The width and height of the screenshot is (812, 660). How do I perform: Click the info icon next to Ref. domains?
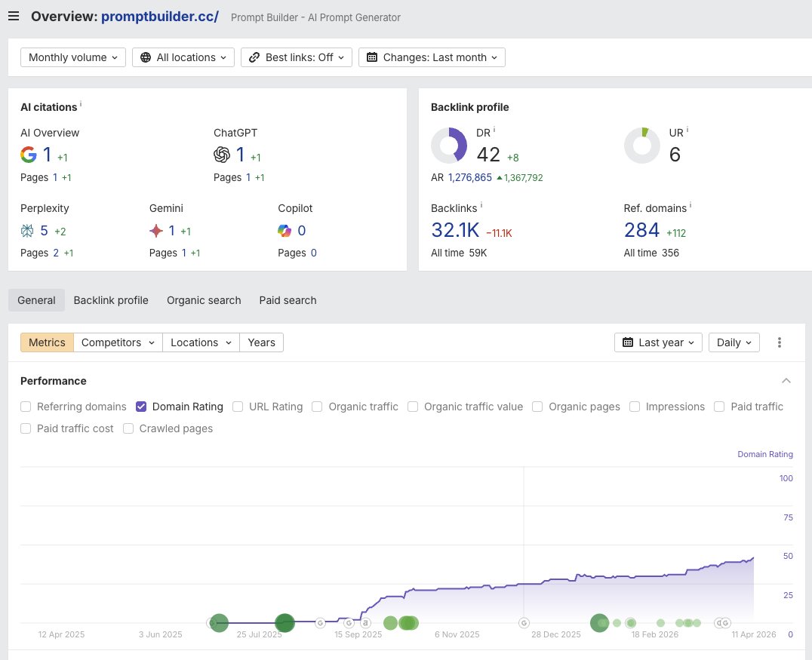pos(691,205)
